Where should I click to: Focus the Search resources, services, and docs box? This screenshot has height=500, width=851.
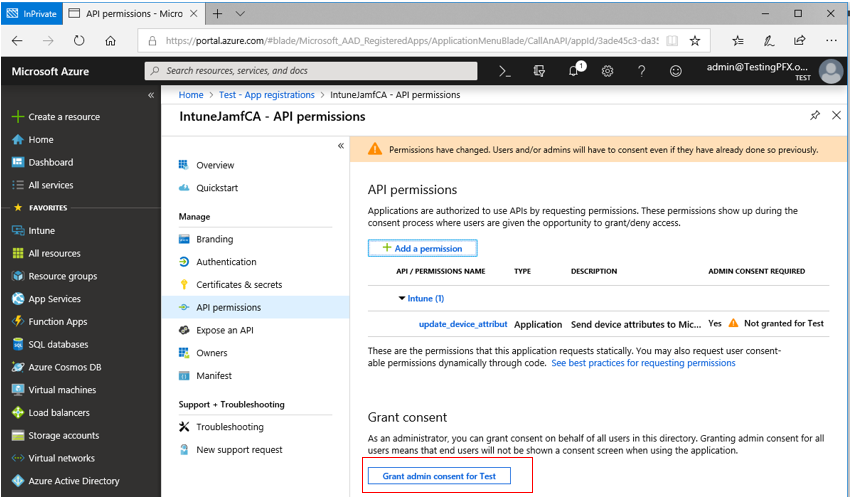(x=311, y=71)
